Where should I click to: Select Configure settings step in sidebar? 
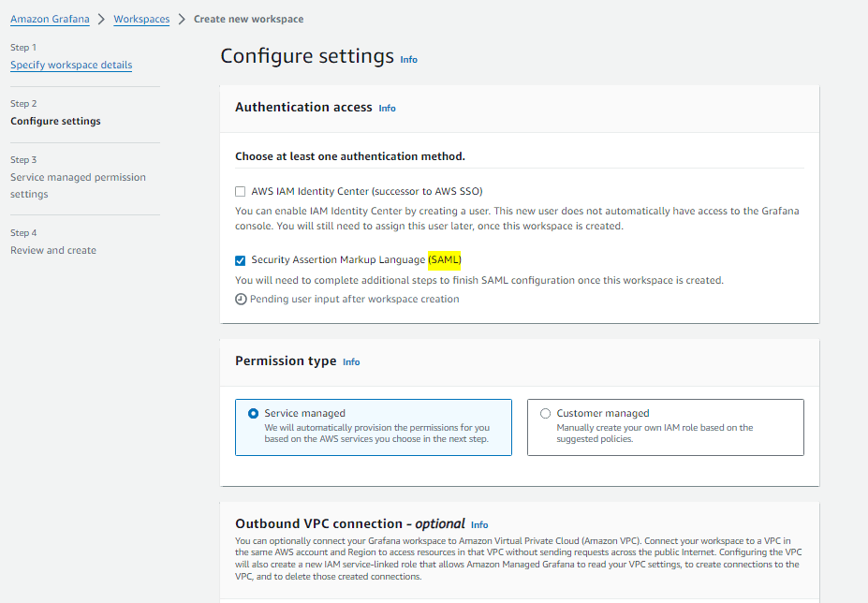tap(55, 121)
